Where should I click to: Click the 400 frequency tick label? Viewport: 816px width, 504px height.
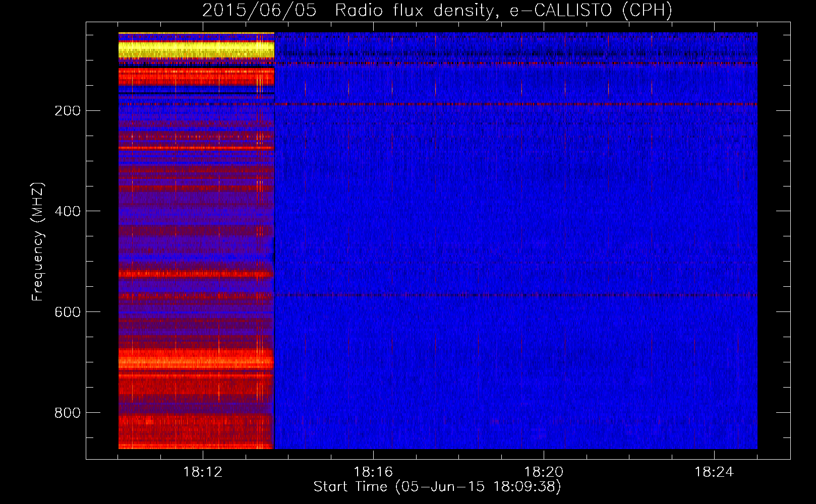click(68, 211)
